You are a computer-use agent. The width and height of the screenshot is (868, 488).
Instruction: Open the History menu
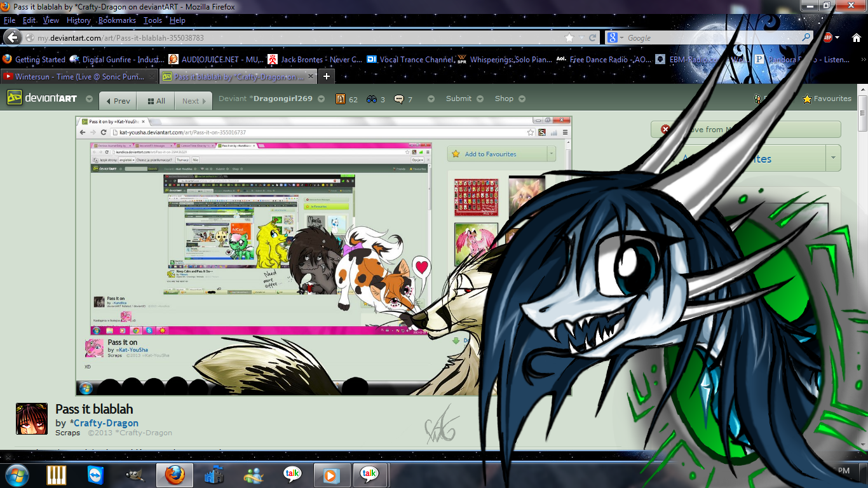click(x=79, y=20)
